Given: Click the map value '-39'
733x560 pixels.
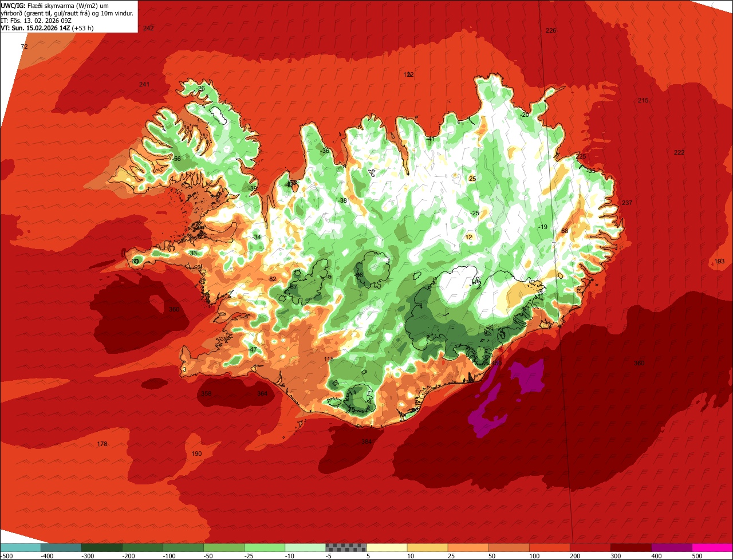Looking at the screenshot, I should [x=253, y=188].
